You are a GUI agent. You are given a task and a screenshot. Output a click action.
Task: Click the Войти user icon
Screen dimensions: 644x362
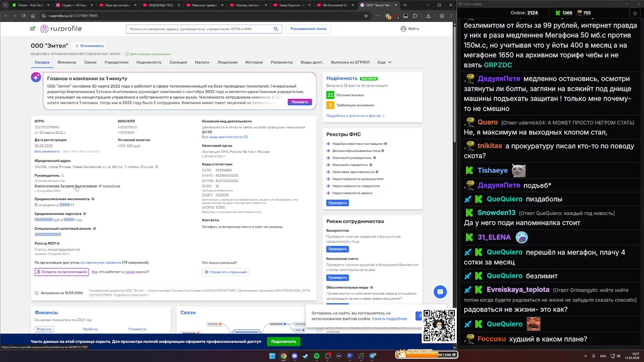pos(404,29)
